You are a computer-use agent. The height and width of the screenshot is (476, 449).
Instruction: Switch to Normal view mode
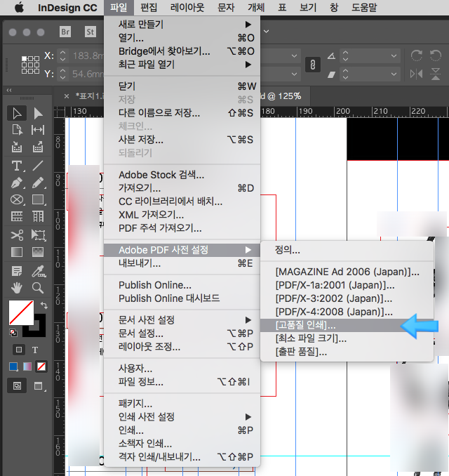[18, 386]
